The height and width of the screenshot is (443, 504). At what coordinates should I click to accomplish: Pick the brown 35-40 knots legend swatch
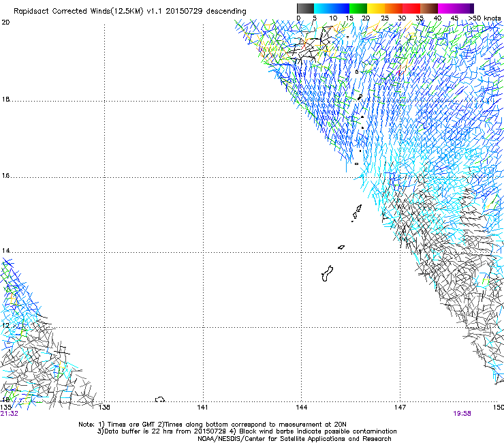tap(429, 8)
